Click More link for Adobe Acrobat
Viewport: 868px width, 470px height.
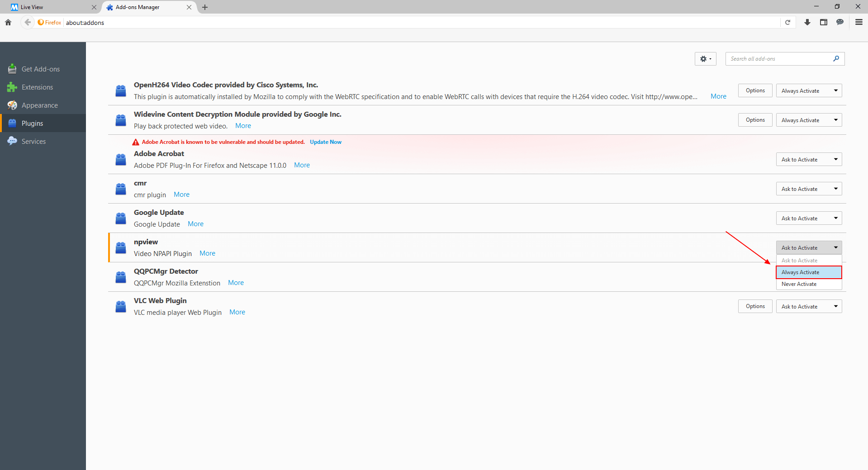[302, 165]
